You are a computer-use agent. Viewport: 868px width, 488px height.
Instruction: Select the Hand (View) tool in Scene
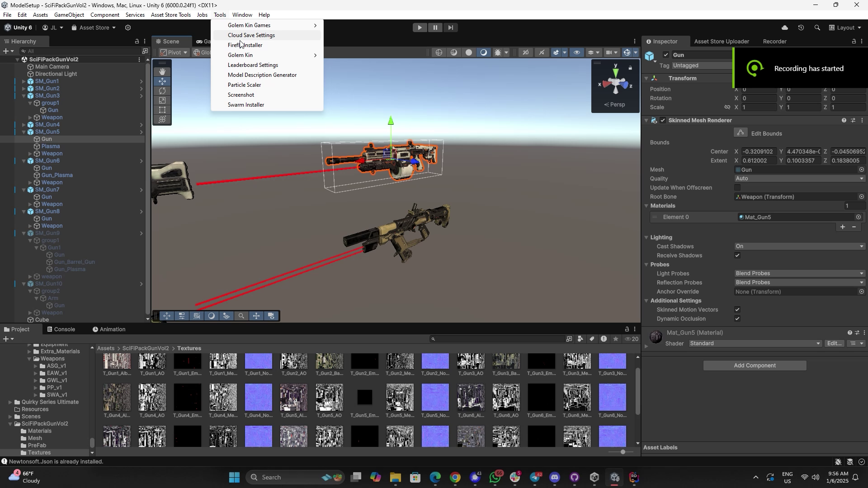[162, 72]
